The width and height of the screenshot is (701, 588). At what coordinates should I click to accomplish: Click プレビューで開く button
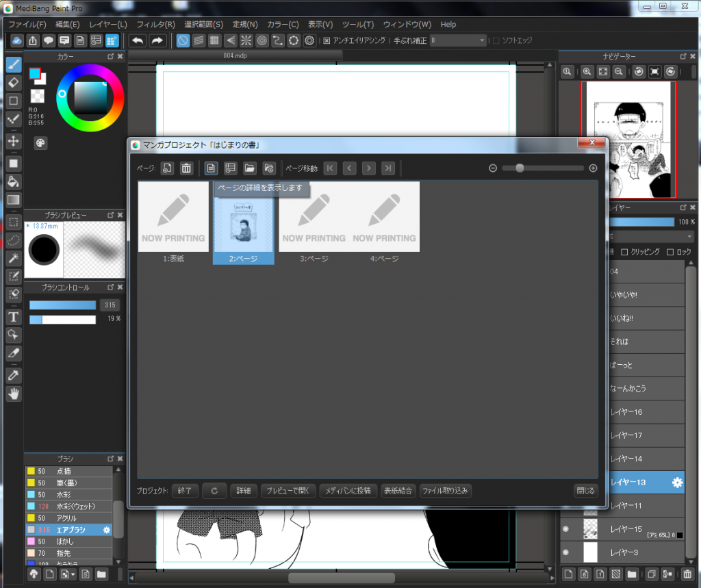[288, 491]
